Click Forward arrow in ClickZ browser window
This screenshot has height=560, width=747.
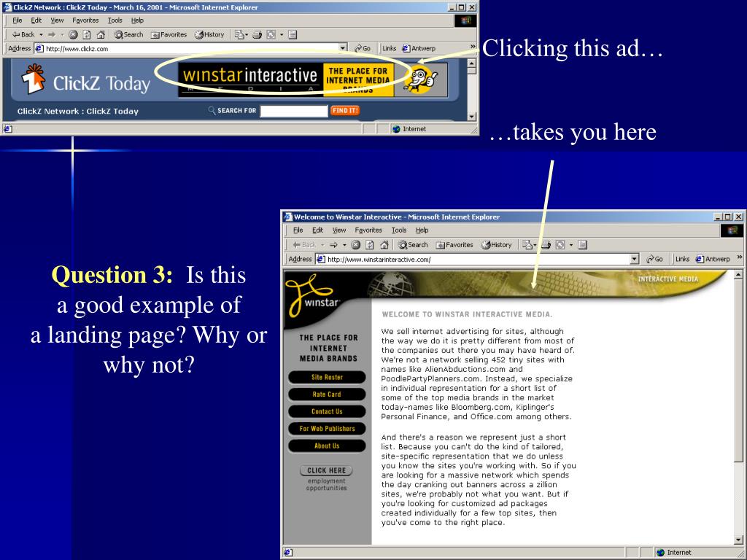(52, 34)
